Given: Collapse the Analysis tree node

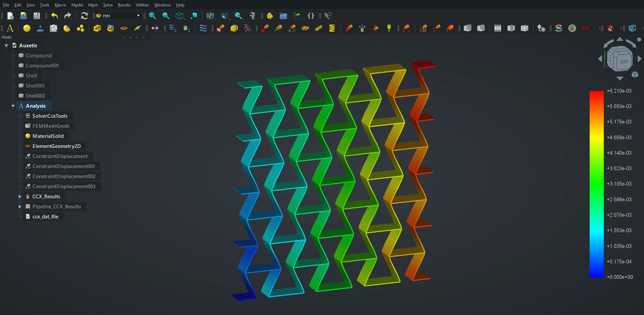Looking at the screenshot, I should (x=13, y=106).
